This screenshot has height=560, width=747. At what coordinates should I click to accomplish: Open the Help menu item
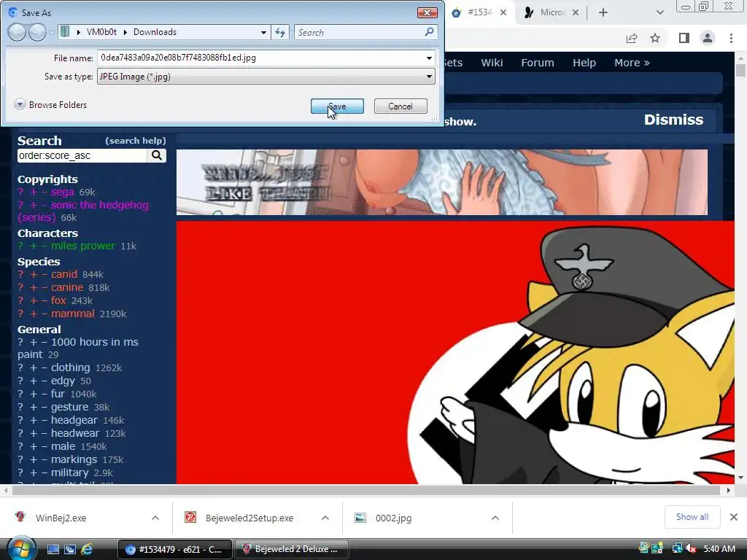[x=584, y=63]
